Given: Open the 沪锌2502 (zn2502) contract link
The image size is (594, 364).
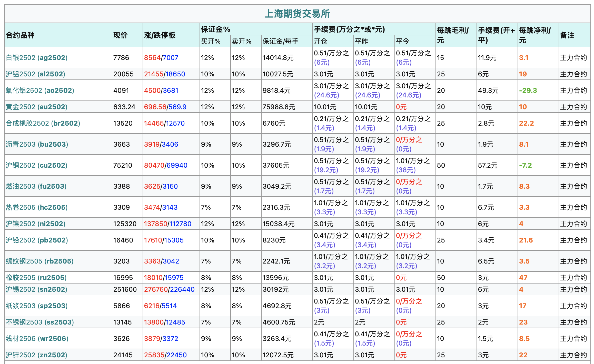Looking at the screenshot, I should [36, 355].
